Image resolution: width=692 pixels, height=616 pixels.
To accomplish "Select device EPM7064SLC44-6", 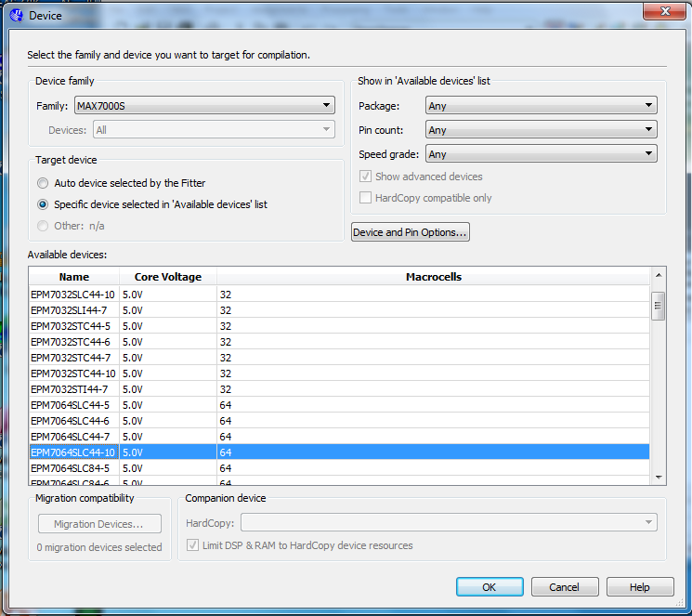I will [x=339, y=421].
